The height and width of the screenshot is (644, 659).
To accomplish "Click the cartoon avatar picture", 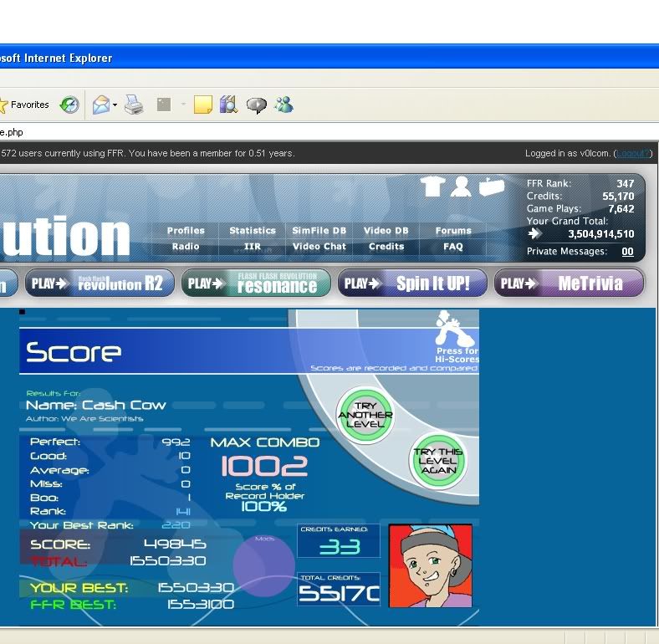I will click(x=431, y=565).
